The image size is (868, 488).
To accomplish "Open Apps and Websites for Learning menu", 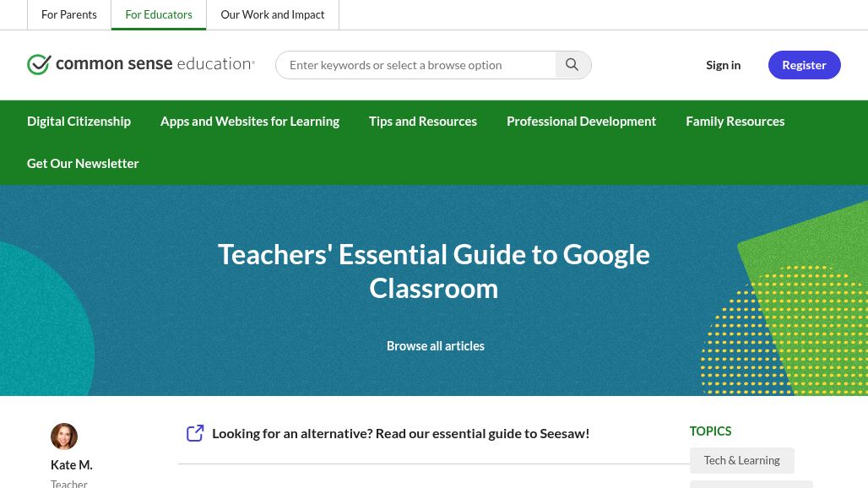I will tap(250, 122).
